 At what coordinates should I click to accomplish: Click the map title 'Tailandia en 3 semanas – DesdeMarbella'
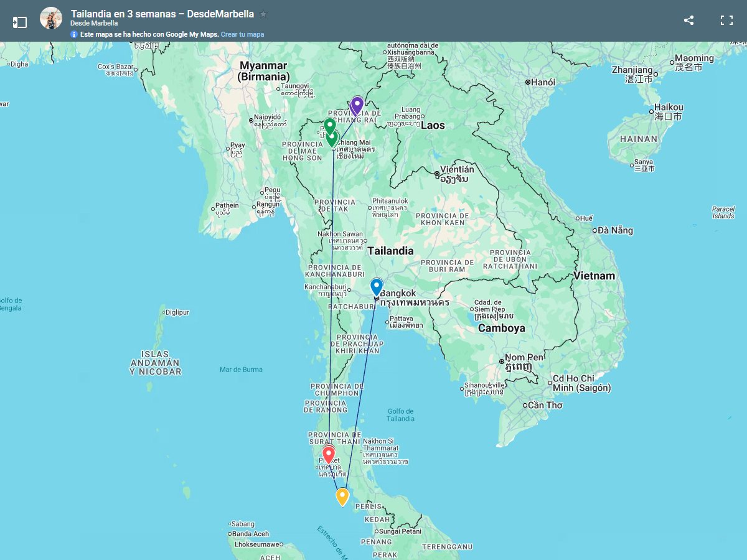tap(162, 14)
